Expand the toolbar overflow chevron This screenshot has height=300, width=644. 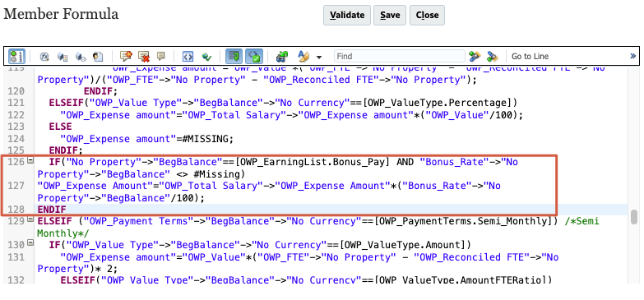tap(633, 56)
